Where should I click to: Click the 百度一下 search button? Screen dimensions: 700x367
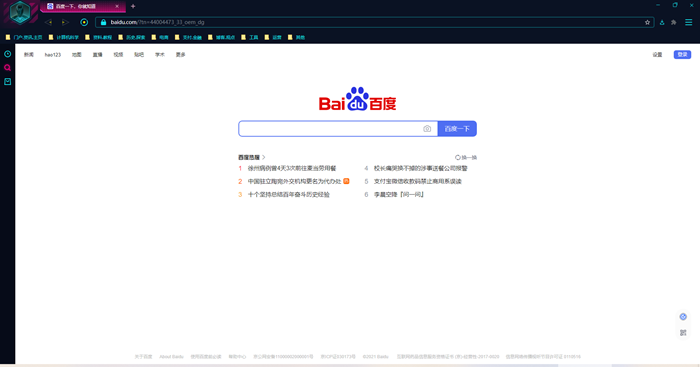[457, 129]
